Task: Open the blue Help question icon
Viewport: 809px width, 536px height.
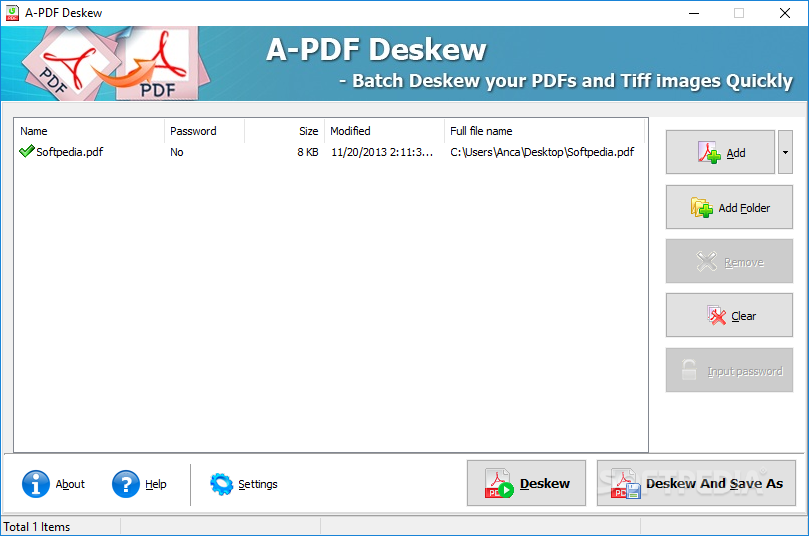Action: 125,484
